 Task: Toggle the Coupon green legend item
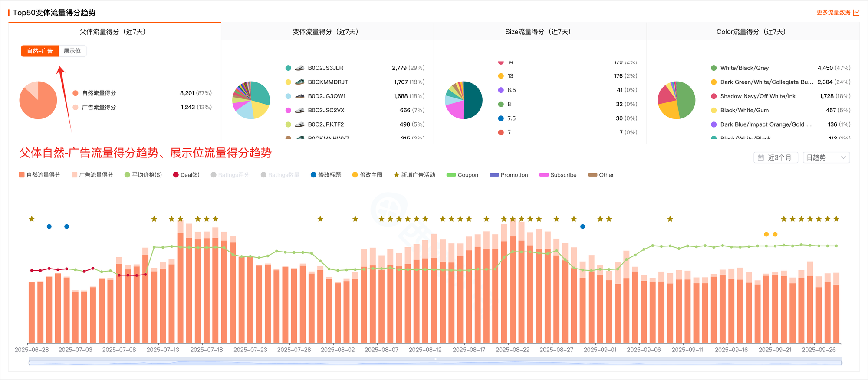point(462,175)
